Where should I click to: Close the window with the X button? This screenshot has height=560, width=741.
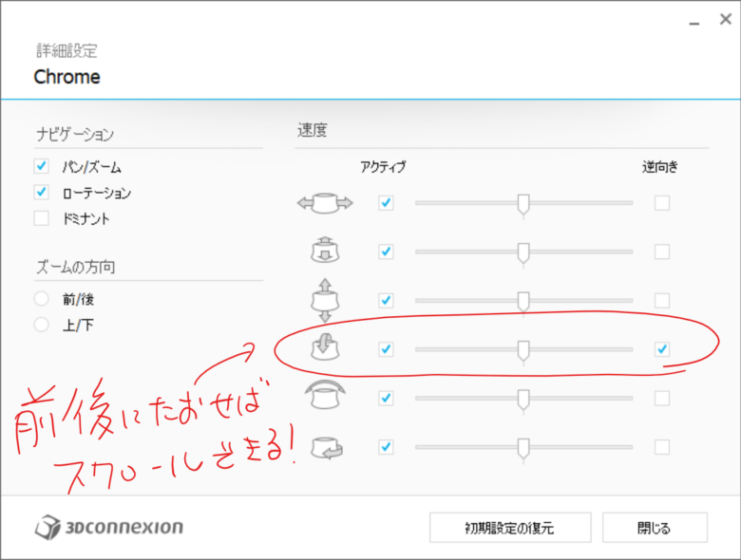coord(726,19)
